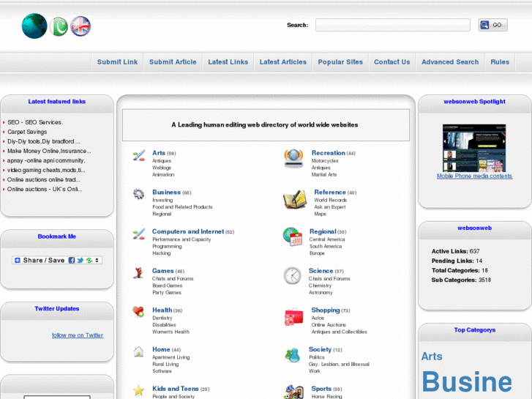Open the Weblogs subcategory link
Image resolution: width=532 pixels, height=399 pixels.
[162, 168]
